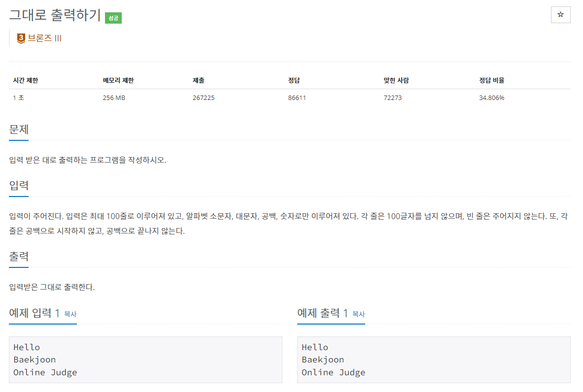Click the green 성공 status label

point(113,18)
